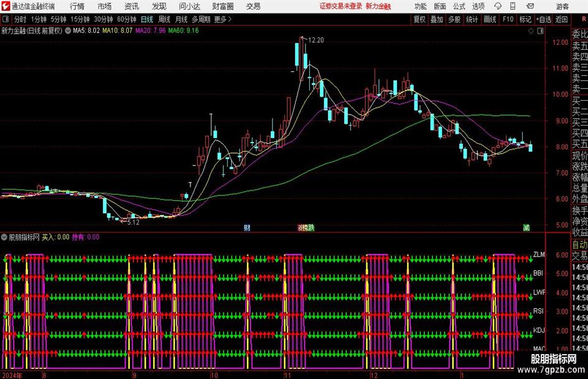
Task: Open the 资讯 menu
Action: click(x=132, y=6)
